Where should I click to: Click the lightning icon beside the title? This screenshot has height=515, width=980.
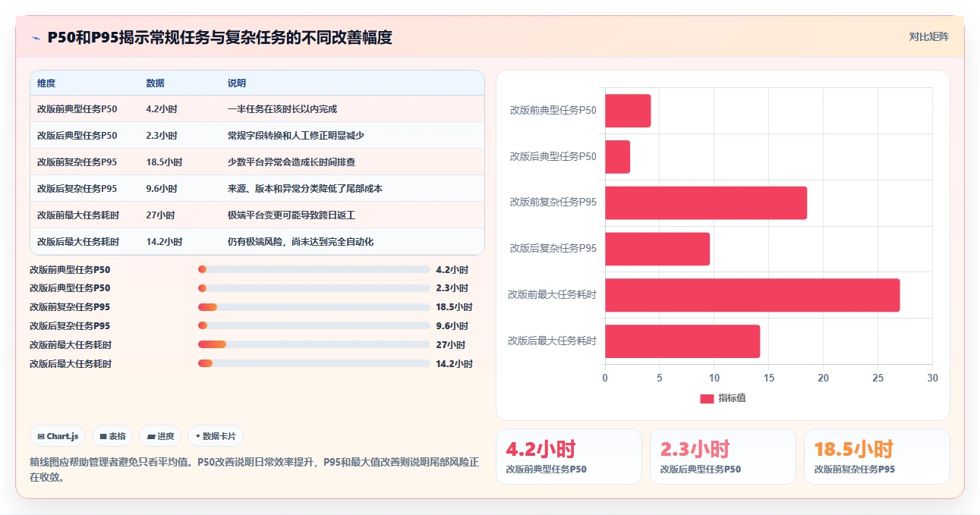[x=36, y=38]
